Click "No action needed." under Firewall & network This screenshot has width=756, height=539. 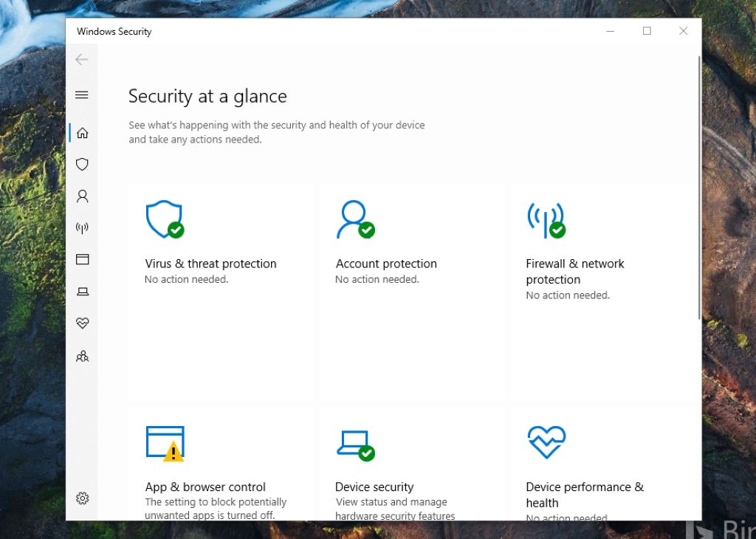pyautogui.click(x=568, y=295)
